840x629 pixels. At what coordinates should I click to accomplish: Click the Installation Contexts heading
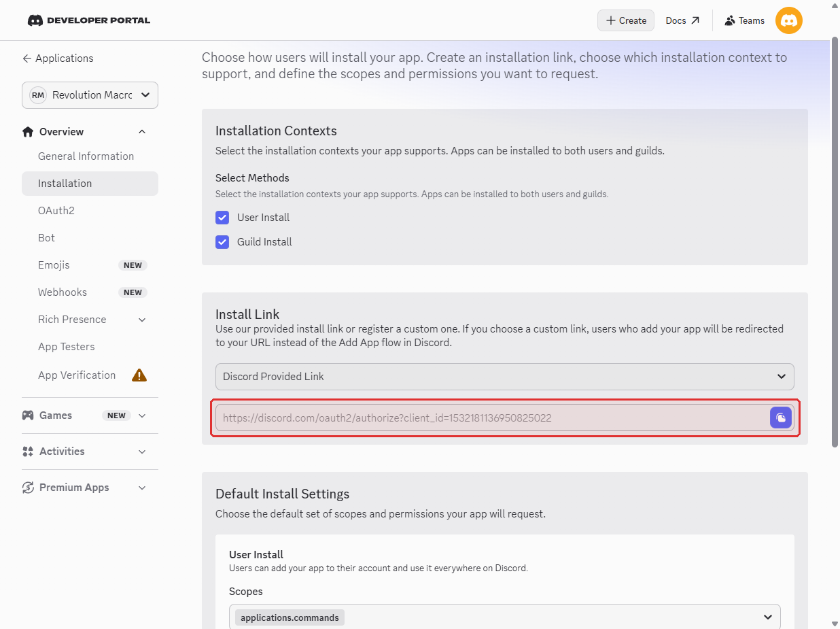(x=276, y=131)
